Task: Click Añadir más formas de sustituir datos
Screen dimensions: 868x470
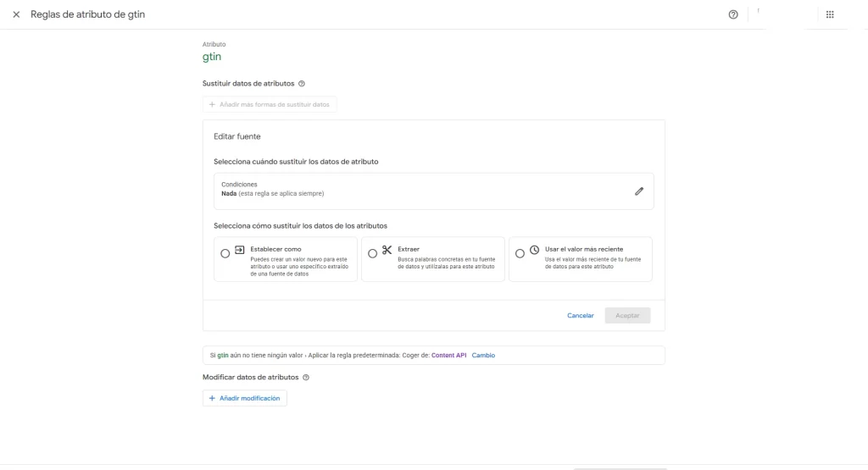Action: point(270,104)
